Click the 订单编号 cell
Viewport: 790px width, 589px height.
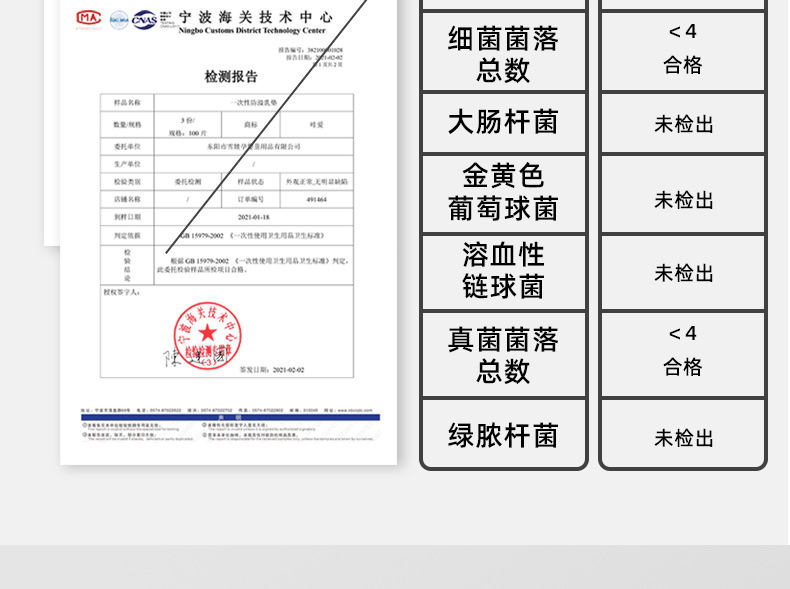click(251, 199)
